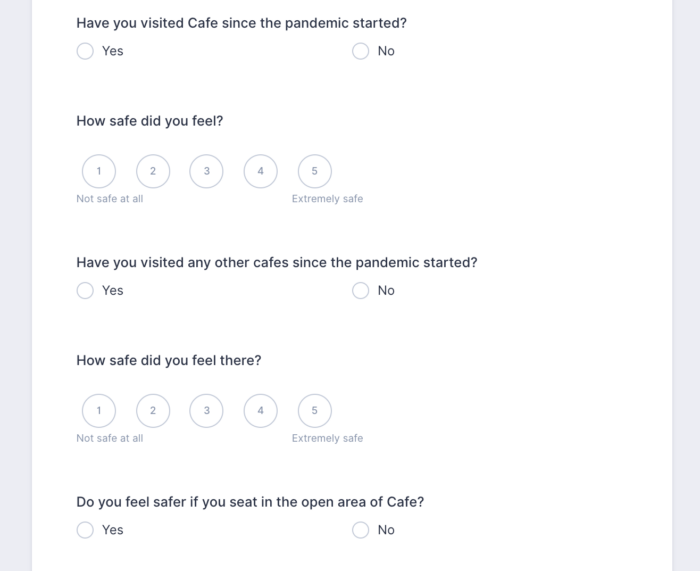
Task: Pick 2 for safety at other cafes
Action: tap(153, 410)
